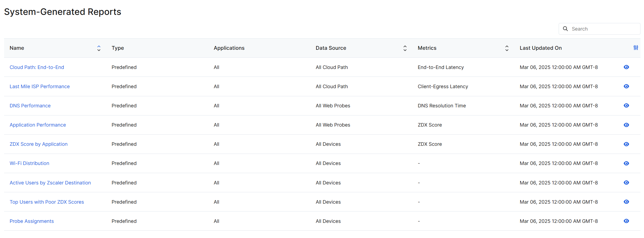This screenshot has width=644, height=238.
Task: Click eye icon for ZDX Score by Application
Action: (626, 144)
